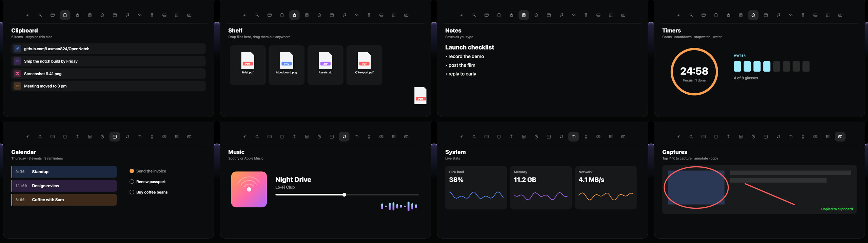Click the camera icon in the Timers panel toolbar

(840, 15)
